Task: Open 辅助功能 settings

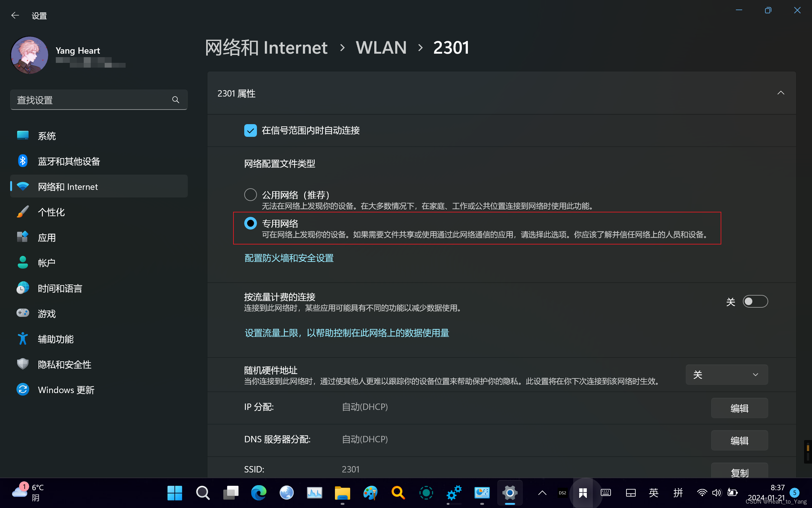Action: coord(99,339)
